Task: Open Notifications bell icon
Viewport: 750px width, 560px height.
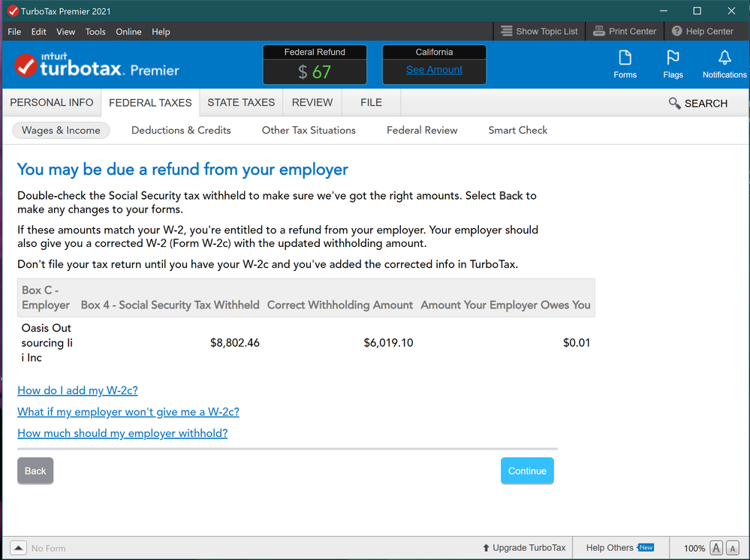Action: (724, 64)
